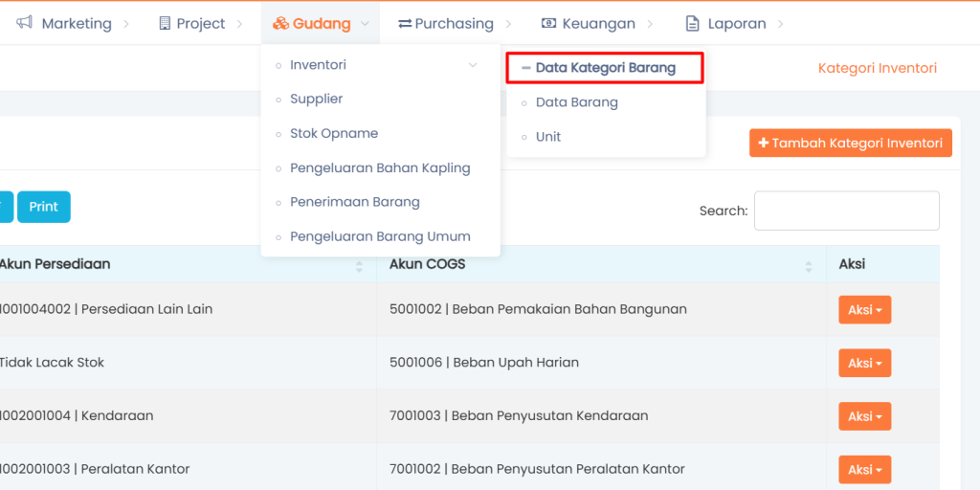
Task: Sort by Akun COGS column arrows
Action: coord(809,265)
